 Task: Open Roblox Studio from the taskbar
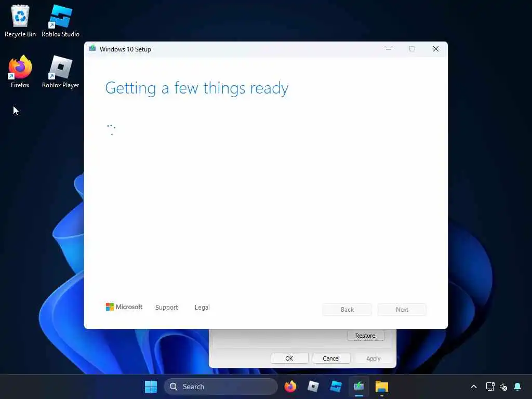point(336,387)
